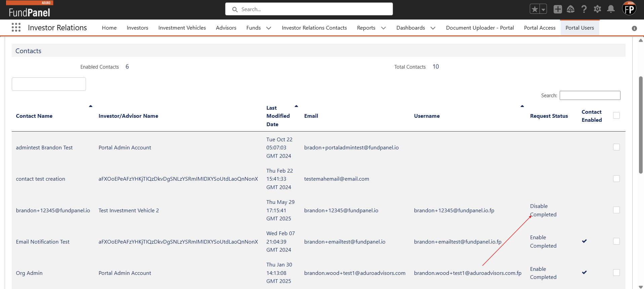The height and width of the screenshot is (289, 644).
Task: Expand the Funds tab dropdown chevron
Action: pyautogui.click(x=269, y=28)
